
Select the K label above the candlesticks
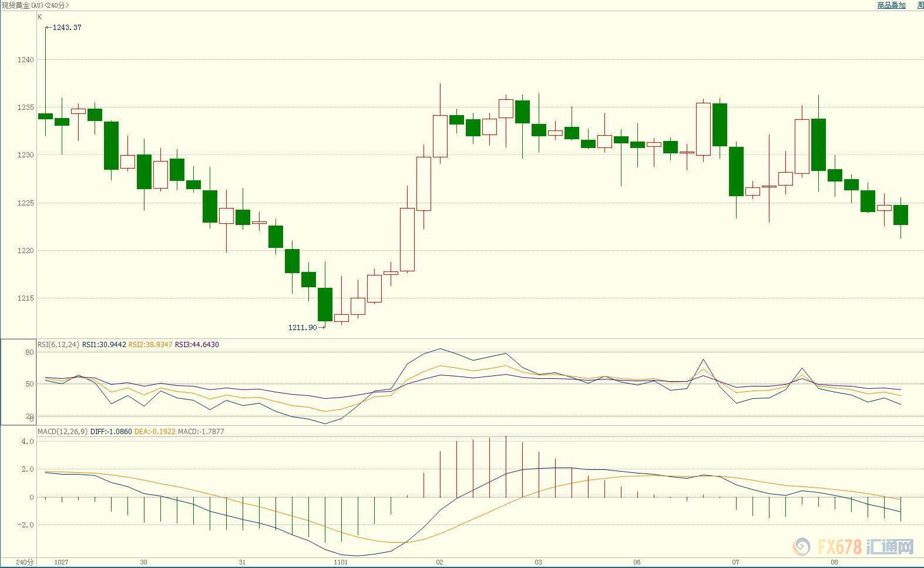pos(40,17)
